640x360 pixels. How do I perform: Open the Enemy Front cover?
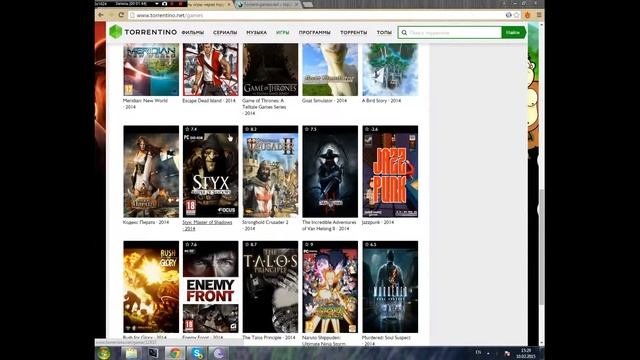[211, 287]
